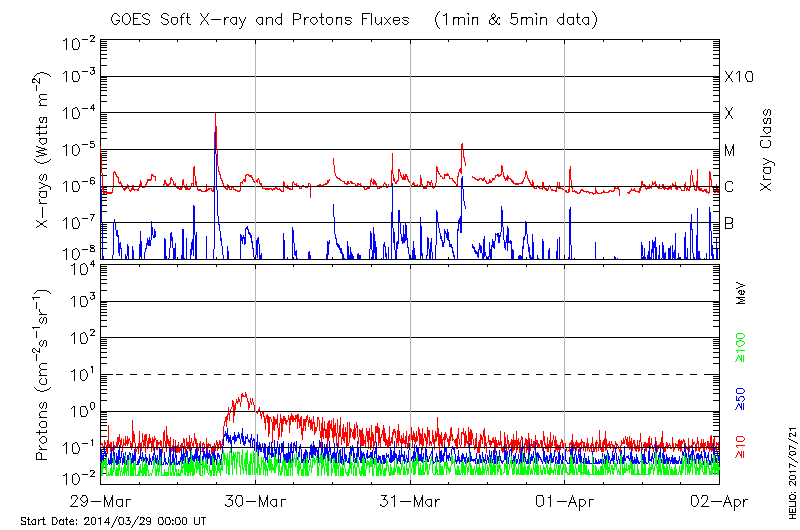The image size is (800, 530).
Task: Click the red proton flux peak near 30-Mar
Action: coord(243,395)
